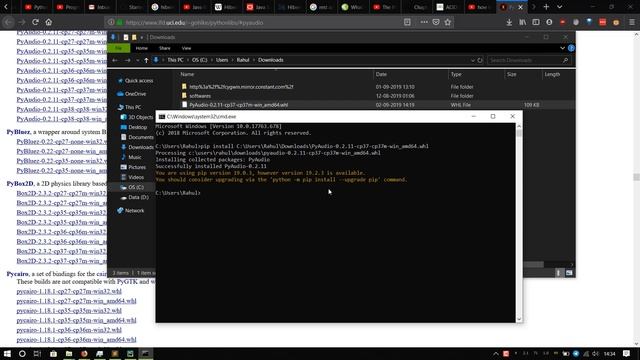Screen dimensions: 640x360
Task: Open Quick access in explorer sidebar
Action: point(139,81)
